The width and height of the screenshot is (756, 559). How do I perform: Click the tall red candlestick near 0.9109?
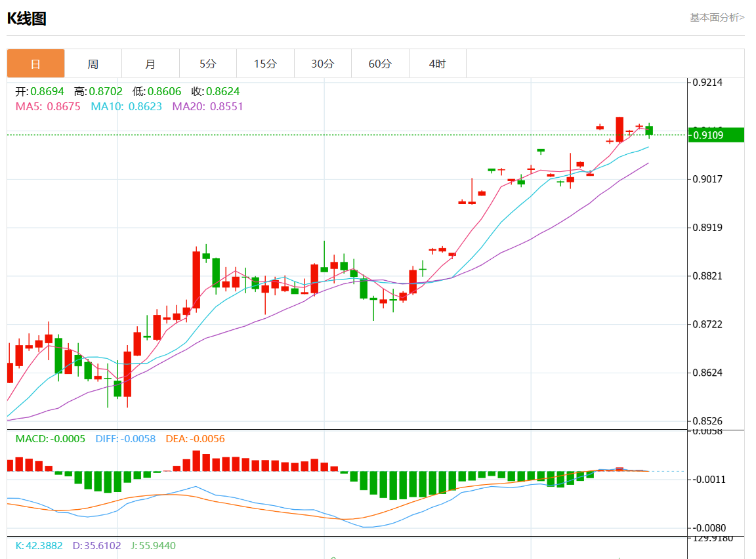click(x=619, y=129)
